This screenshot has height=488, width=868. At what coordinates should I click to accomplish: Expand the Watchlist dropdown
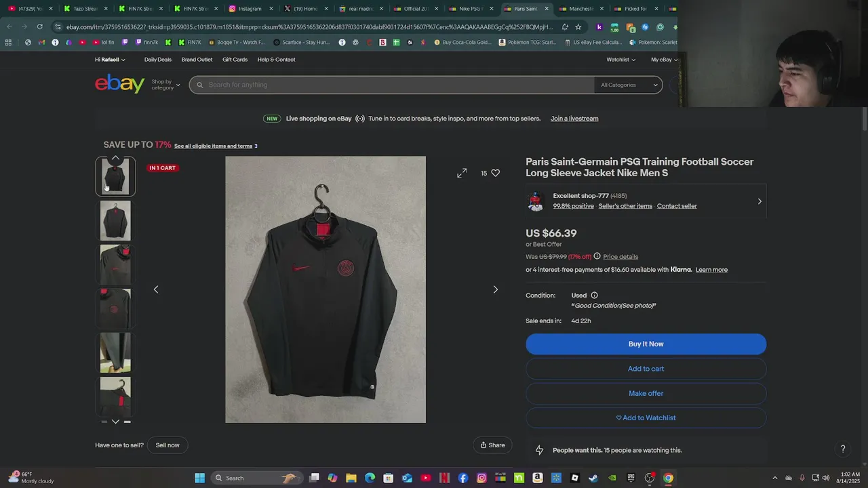click(620, 60)
